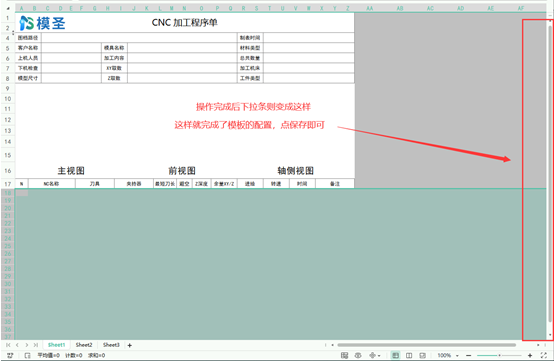554x362 pixels.
Task: Click the zoom slider handle
Action: [x=499, y=355]
